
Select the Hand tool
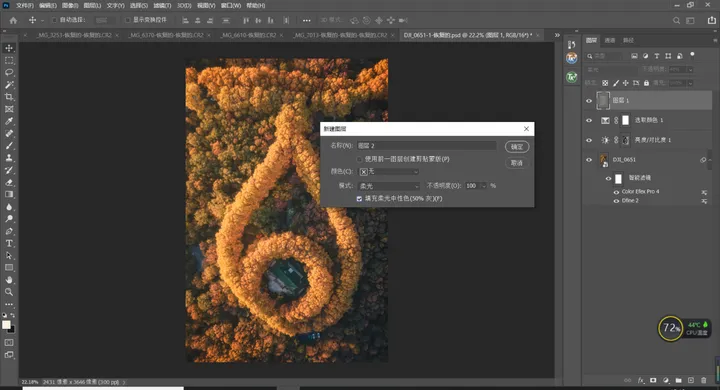click(9, 280)
